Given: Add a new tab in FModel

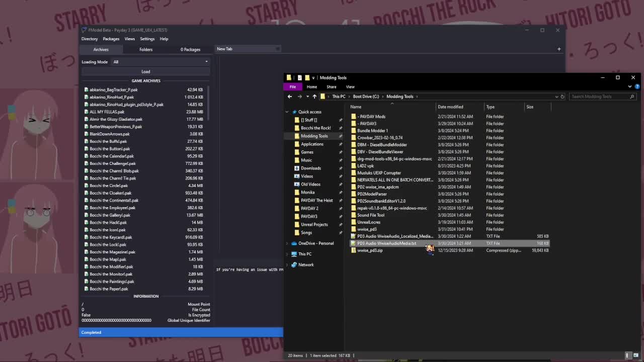Looking at the screenshot, I should 558,49.
